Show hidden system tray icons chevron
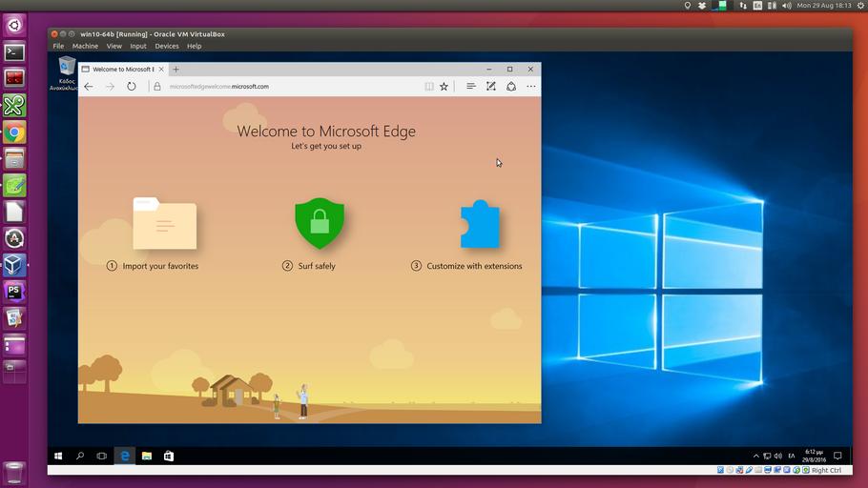Image resolution: width=868 pixels, height=488 pixels. (756, 457)
